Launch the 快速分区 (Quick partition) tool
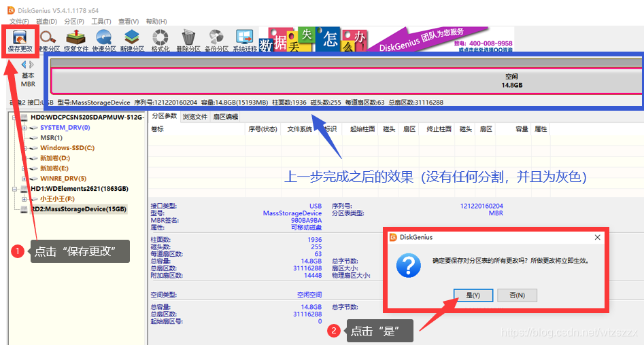644x345 pixels. [x=104, y=41]
